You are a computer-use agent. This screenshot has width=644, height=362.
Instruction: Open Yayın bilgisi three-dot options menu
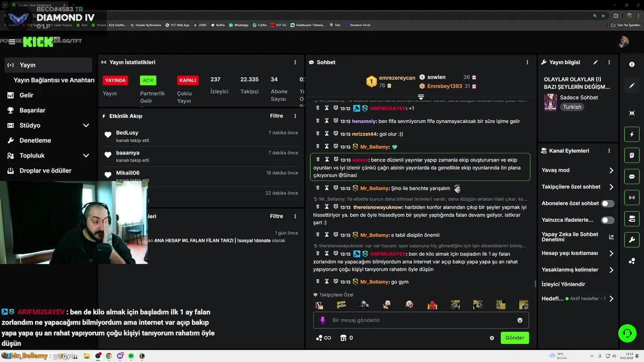pyautogui.click(x=609, y=62)
